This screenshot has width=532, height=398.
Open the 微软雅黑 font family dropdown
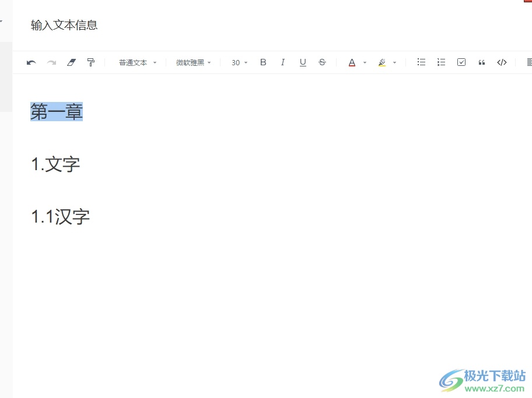194,63
